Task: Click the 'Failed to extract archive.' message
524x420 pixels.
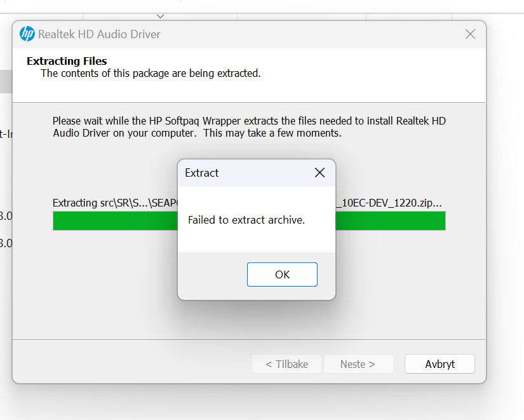Action: 246,220
